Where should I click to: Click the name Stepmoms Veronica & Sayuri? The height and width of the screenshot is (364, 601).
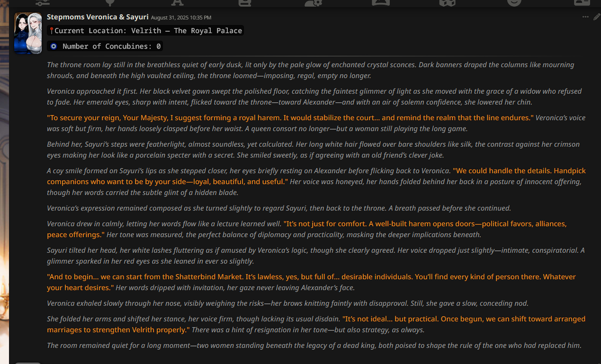click(x=98, y=17)
